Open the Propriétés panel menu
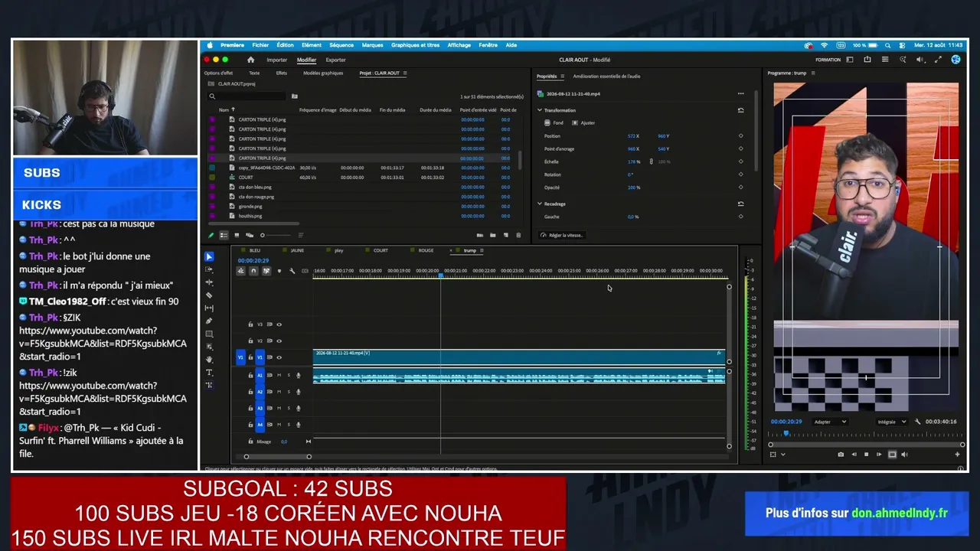 click(562, 77)
